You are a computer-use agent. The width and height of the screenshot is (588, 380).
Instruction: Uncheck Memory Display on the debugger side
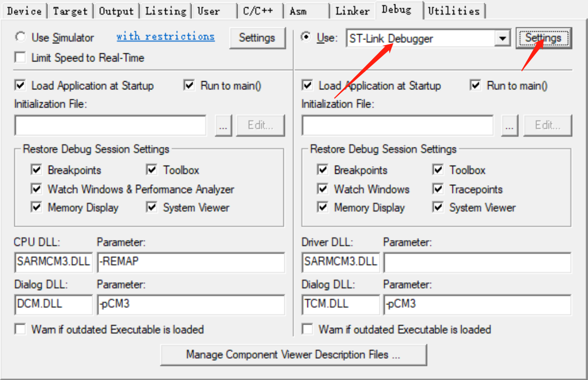[322, 207]
